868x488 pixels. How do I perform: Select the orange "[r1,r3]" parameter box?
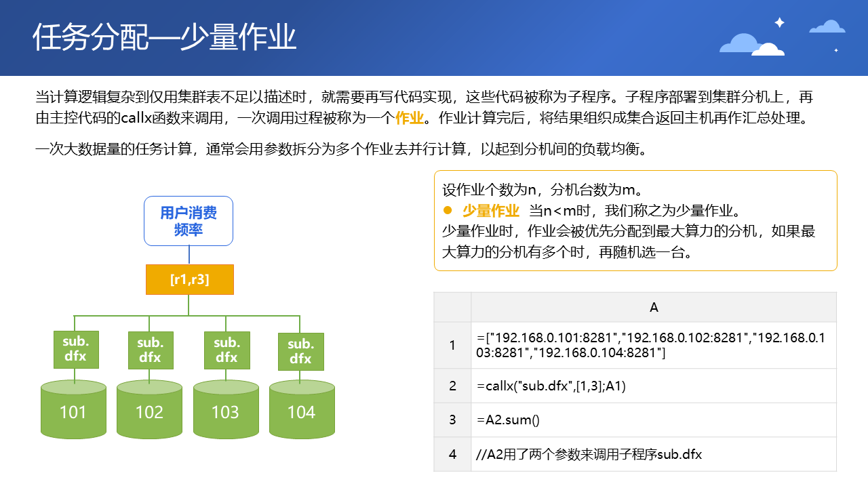(190, 279)
